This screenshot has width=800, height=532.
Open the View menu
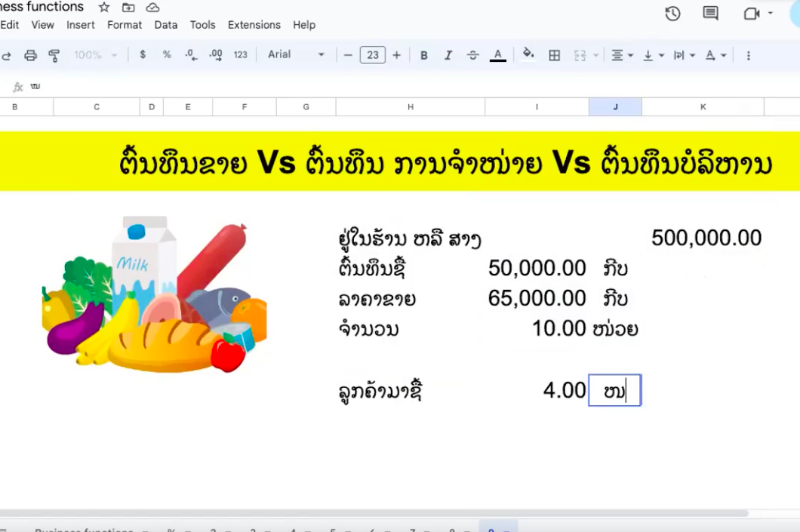(x=43, y=25)
